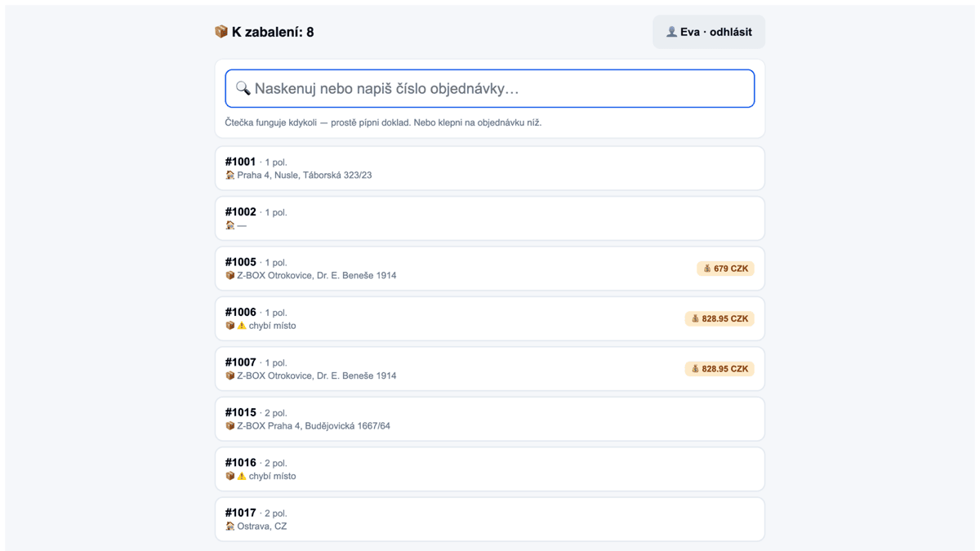This screenshot has height=551, width=980.
Task: Click the magnifying glass search icon
Action: [243, 88]
